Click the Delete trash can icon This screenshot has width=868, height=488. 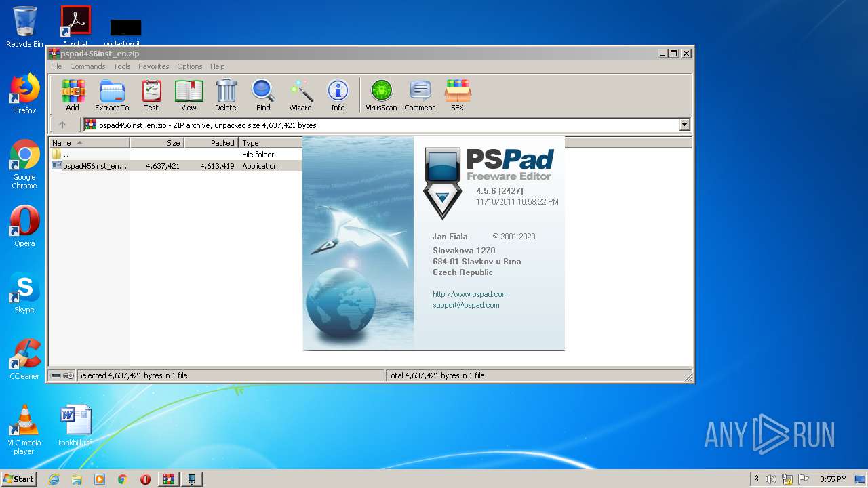[226, 95]
